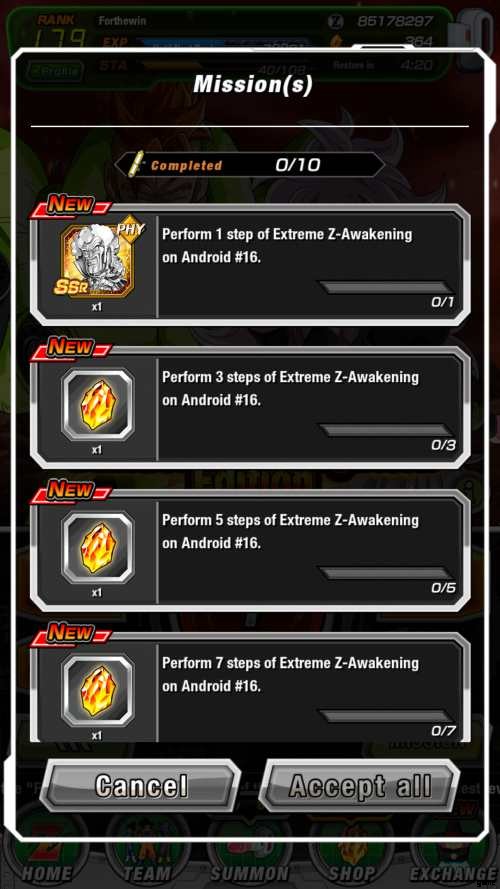Select the crystal reward in the 3 steps mission
This screenshot has width=500, height=889.
click(98, 404)
